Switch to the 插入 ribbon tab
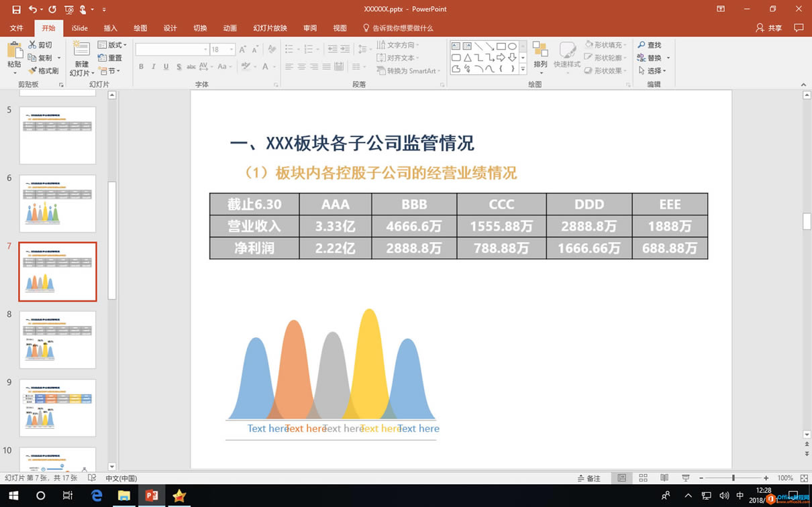Viewport: 812px width, 507px height. click(x=110, y=28)
